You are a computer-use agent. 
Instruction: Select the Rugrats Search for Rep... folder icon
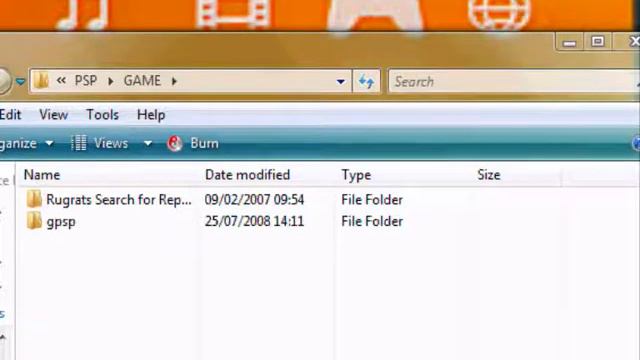point(34,199)
